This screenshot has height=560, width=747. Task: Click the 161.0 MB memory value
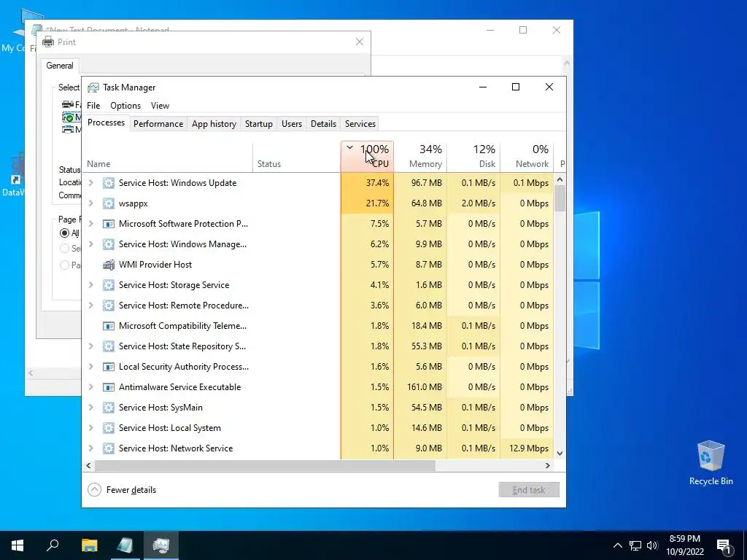tap(425, 387)
